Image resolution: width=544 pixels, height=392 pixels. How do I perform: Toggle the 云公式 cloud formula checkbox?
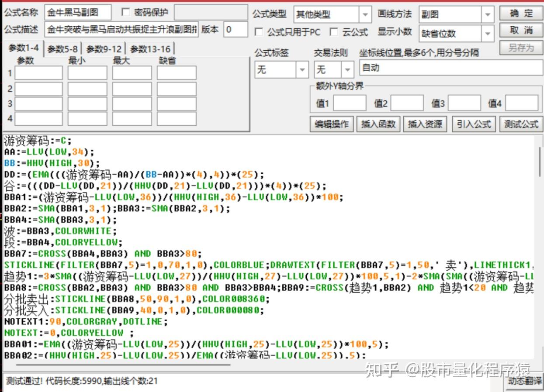click(334, 32)
